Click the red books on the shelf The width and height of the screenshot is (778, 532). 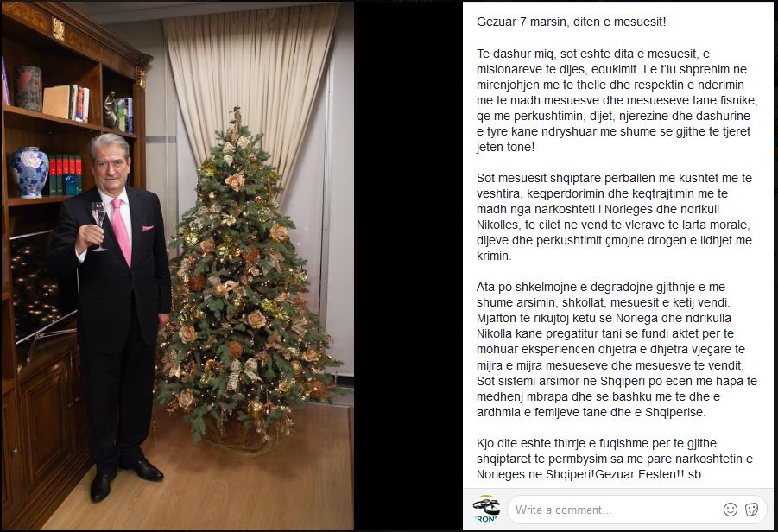tap(65, 174)
